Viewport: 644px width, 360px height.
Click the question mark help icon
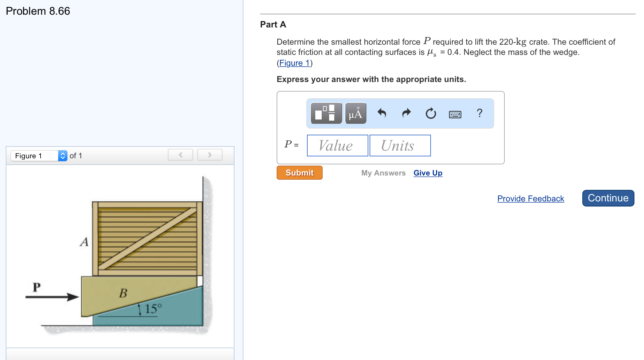pos(479,113)
